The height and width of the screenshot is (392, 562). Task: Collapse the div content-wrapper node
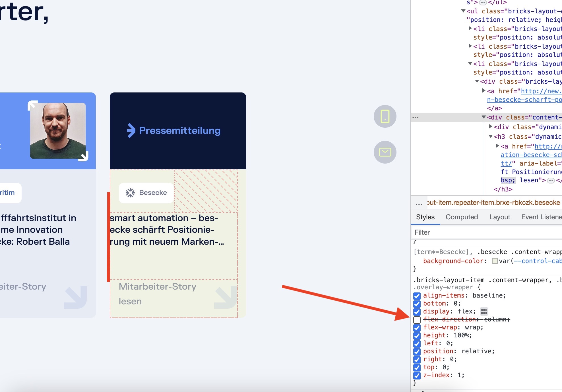pyautogui.click(x=484, y=117)
